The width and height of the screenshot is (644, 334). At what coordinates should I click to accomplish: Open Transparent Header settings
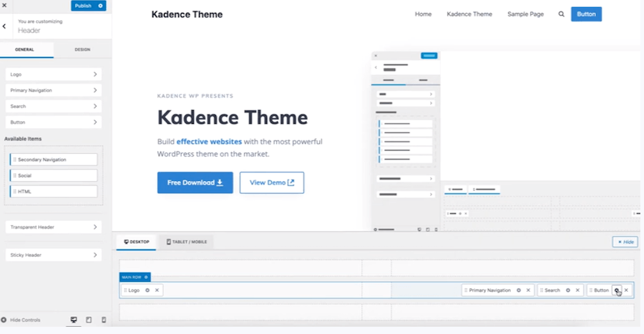click(54, 227)
